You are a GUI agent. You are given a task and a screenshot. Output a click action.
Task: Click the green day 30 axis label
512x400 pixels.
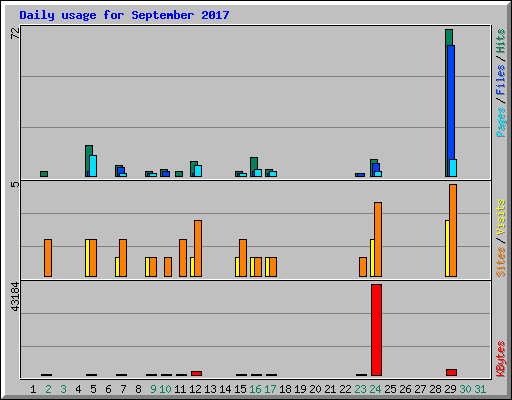tap(465, 389)
